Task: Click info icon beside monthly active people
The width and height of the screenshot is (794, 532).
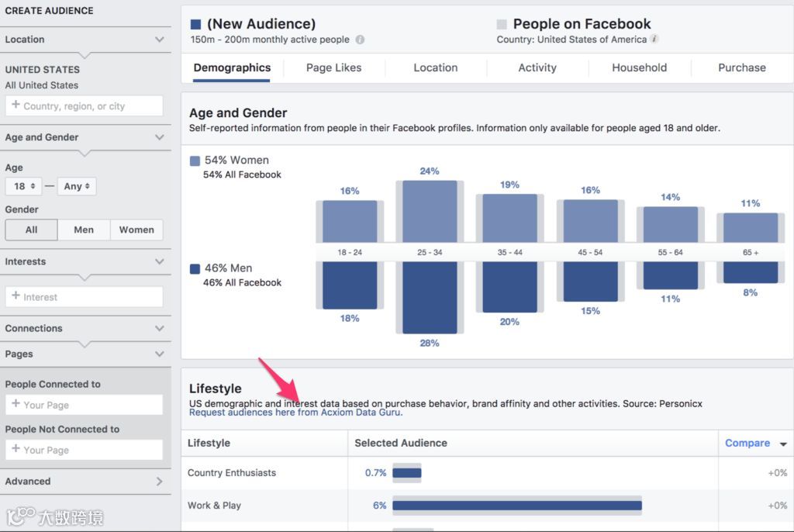Action: pyautogui.click(x=360, y=40)
